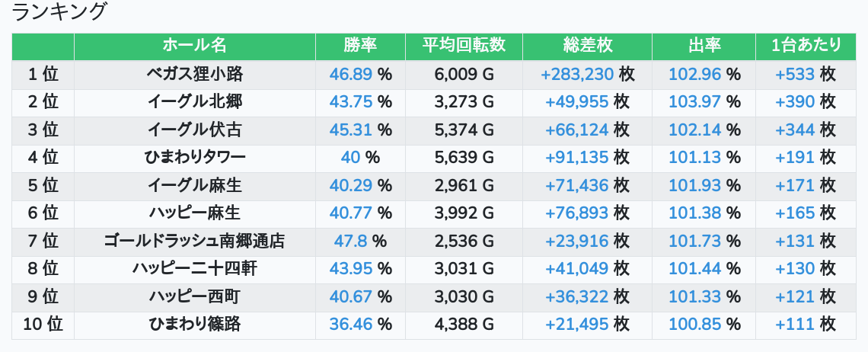Click the 103.97 payout rate value
The height and width of the screenshot is (352, 868).
[695, 102]
